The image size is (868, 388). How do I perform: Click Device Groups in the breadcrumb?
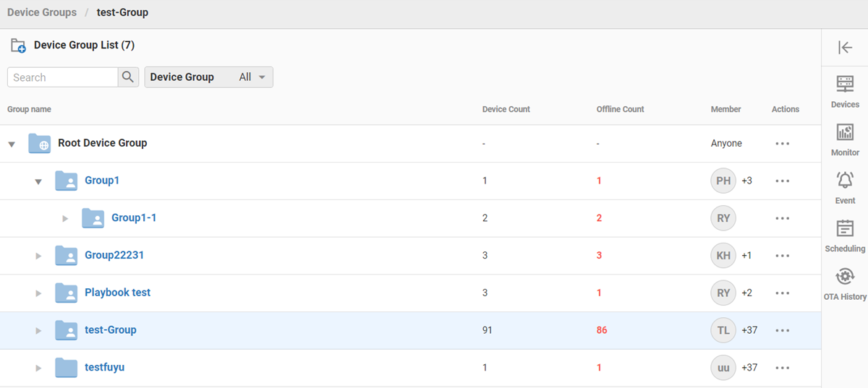click(x=42, y=13)
